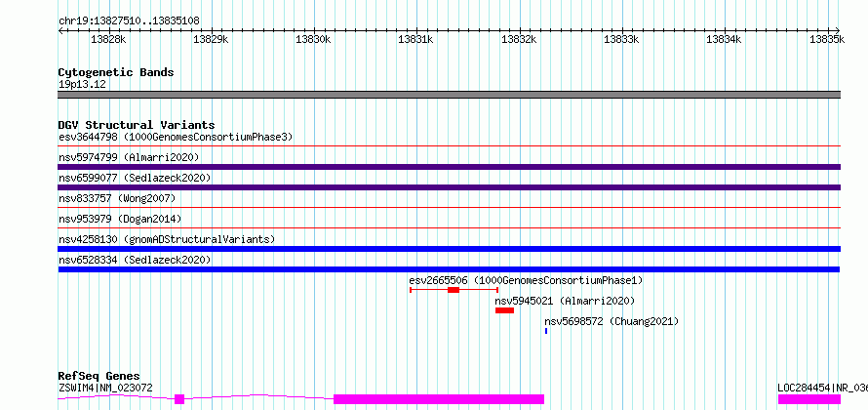Select the gray 19p13.12 cytogenetic band bar
This screenshot has height=410, width=868.
coord(449,95)
